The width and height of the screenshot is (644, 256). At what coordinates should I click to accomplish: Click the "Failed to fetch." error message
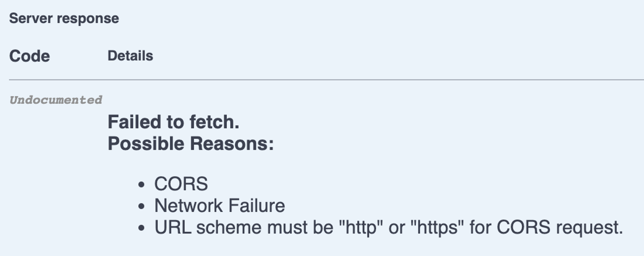tap(174, 122)
